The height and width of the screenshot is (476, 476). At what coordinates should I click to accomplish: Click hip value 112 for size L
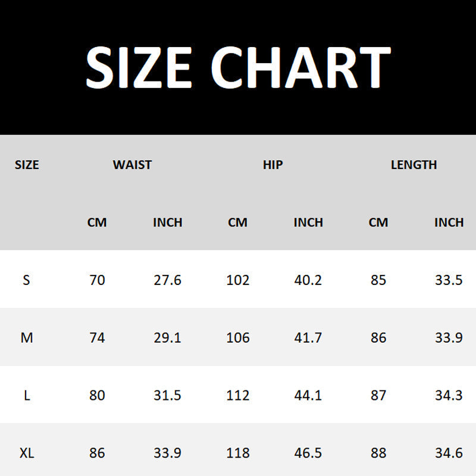pyautogui.click(x=237, y=395)
